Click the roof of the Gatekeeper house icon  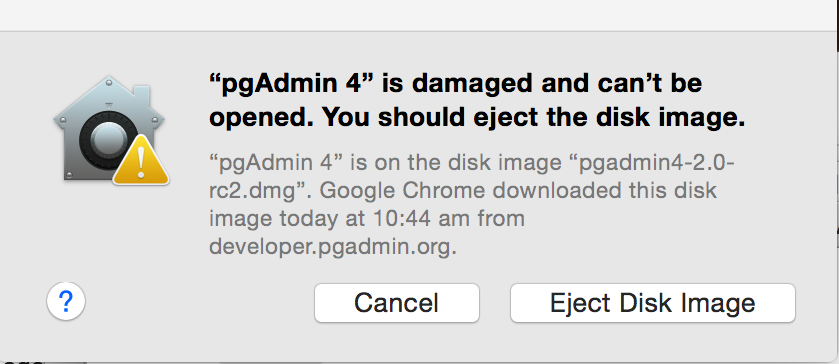click(109, 98)
